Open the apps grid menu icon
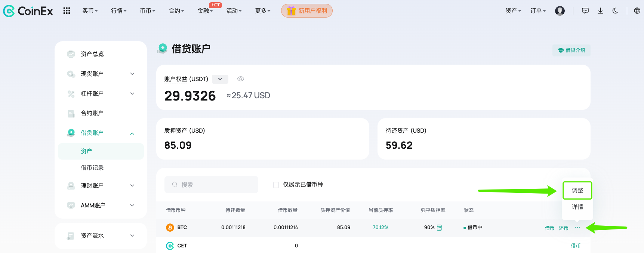The height and width of the screenshot is (253, 644). (67, 11)
